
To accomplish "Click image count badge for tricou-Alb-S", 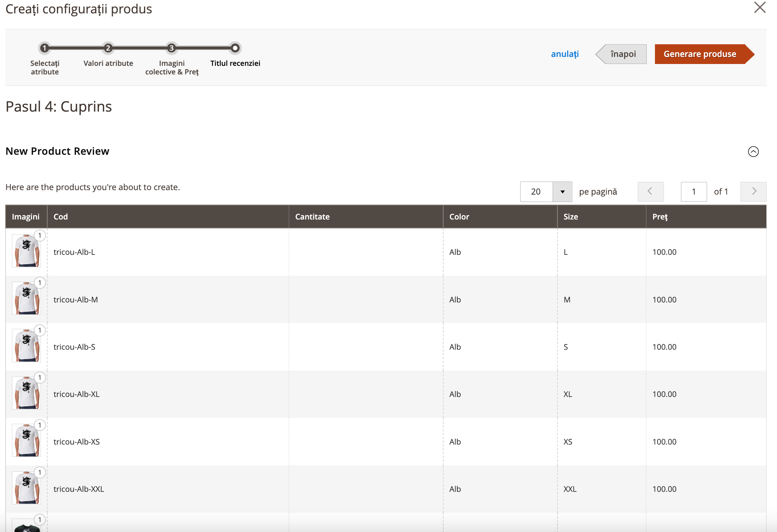I will [40, 330].
